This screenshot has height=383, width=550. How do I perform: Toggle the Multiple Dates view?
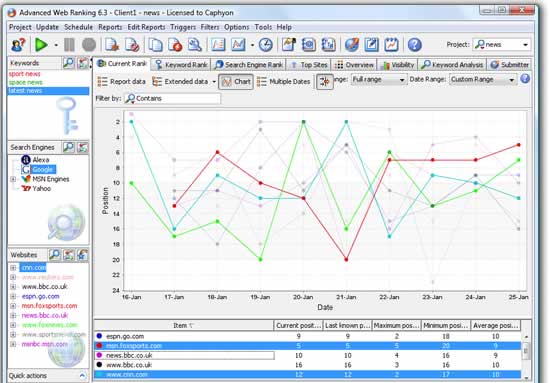[x=283, y=82]
